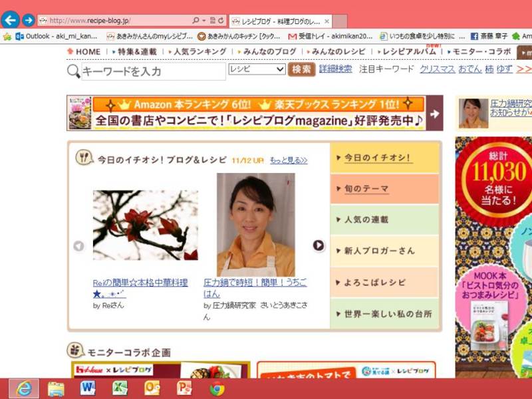This screenshot has width=532, height=399.
Task: Select the レシピブログ browser tab
Action: pos(280,21)
